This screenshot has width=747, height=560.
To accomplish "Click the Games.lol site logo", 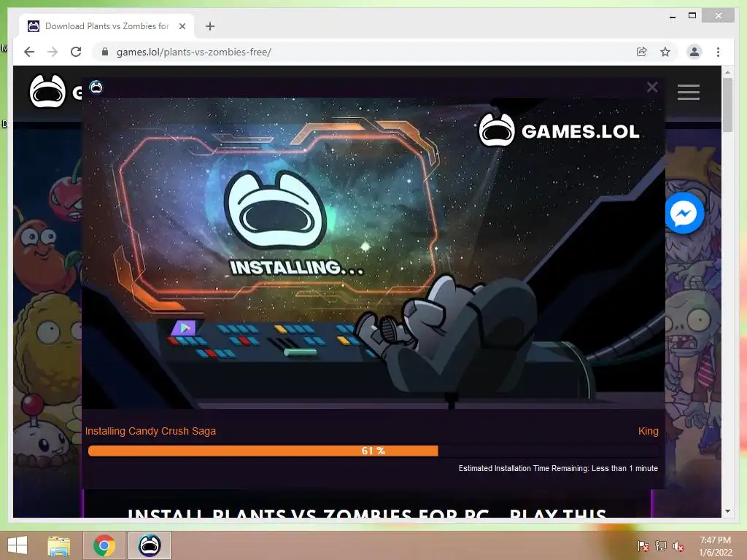I will (x=47, y=91).
